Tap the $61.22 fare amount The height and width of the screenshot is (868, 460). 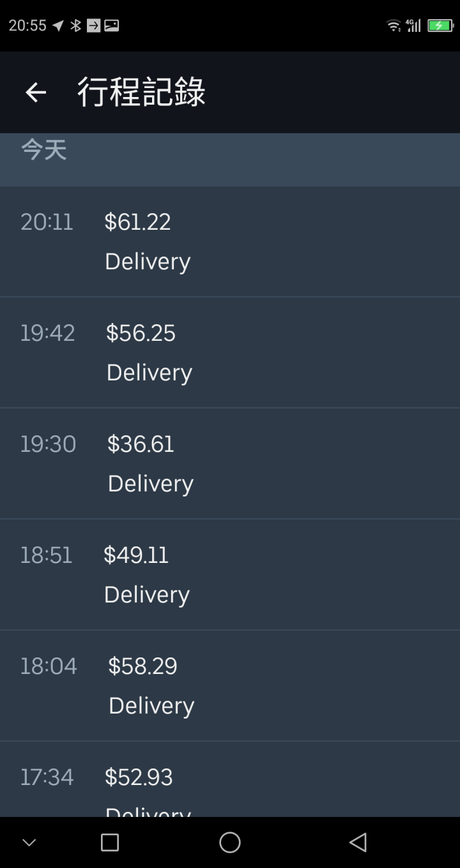[138, 222]
